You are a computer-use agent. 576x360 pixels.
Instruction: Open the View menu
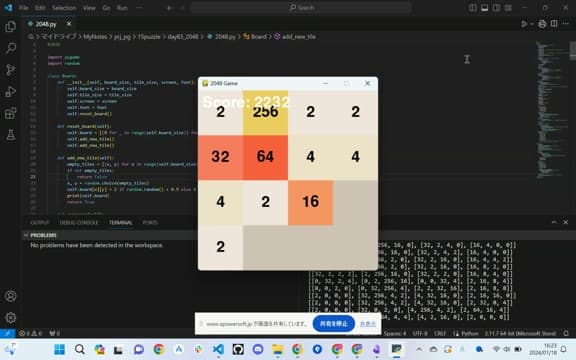click(x=89, y=8)
